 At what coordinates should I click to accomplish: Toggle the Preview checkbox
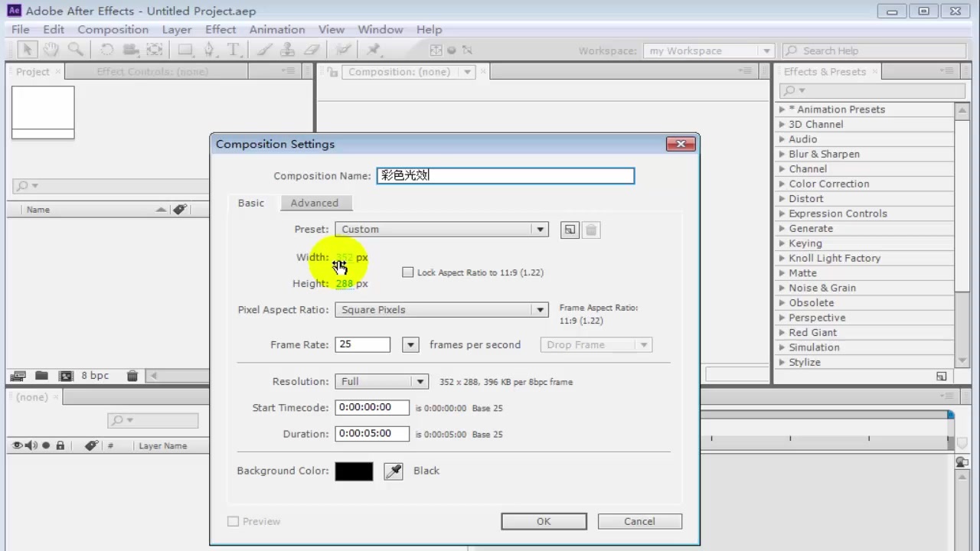pyautogui.click(x=233, y=521)
